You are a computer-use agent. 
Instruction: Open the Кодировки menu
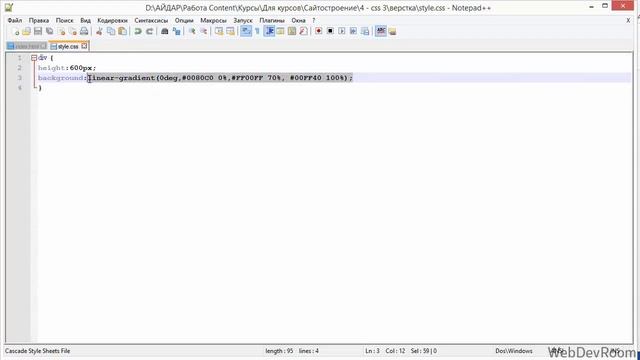[x=112, y=20]
